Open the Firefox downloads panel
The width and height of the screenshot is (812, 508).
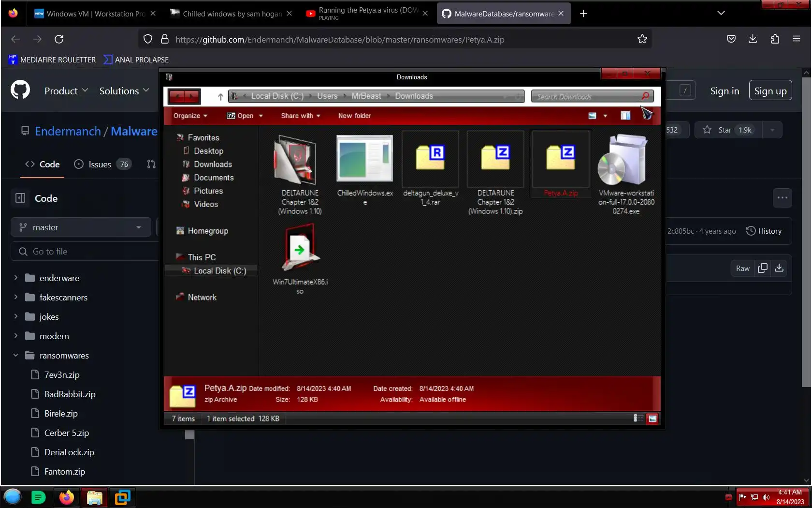tap(753, 39)
